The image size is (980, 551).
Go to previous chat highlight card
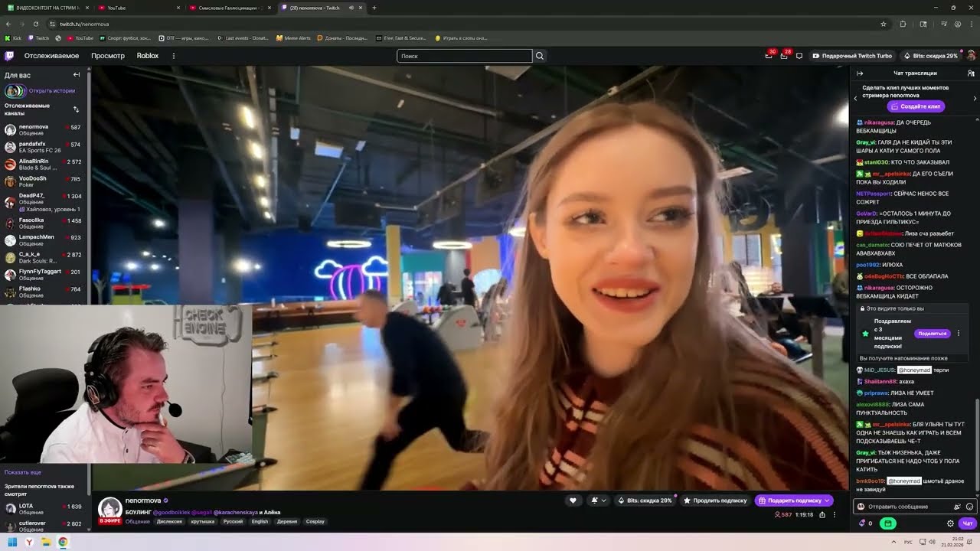[856, 99]
